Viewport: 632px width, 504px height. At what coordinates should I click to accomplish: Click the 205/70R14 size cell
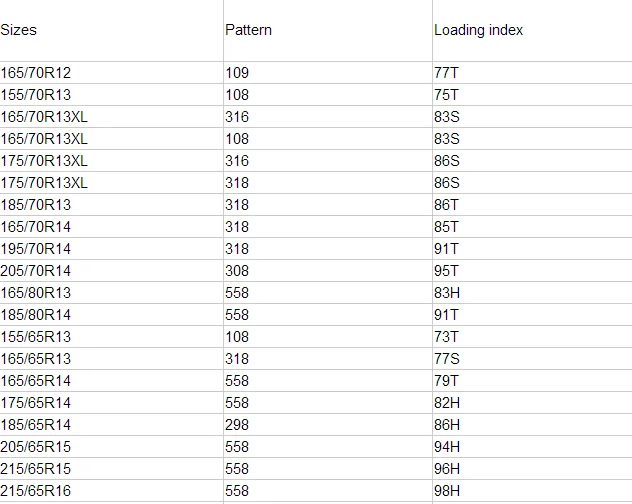[x=36, y=271]
